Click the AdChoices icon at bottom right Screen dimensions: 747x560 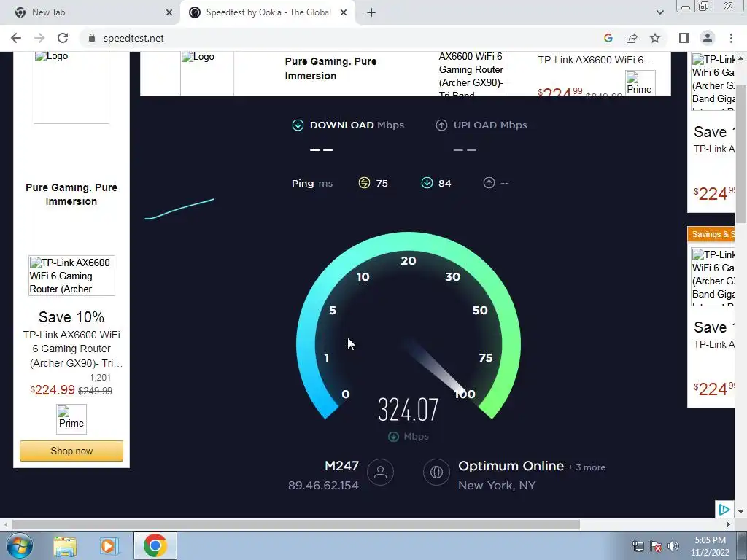(724, 510)
